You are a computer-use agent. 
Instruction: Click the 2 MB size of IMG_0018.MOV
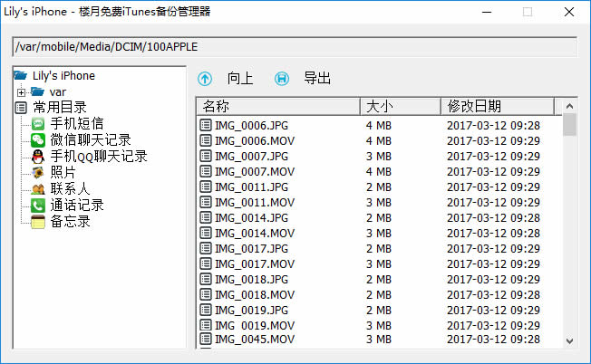(379, 295)
